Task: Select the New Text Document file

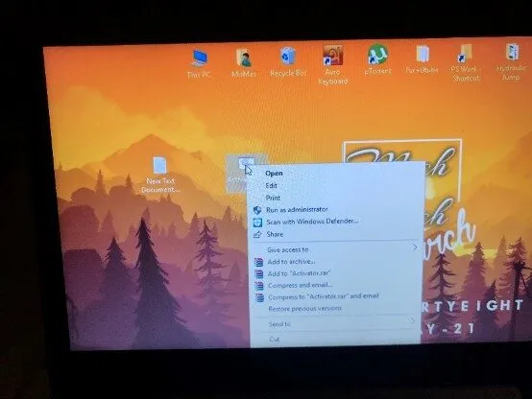Action: (x=160, y=176)
